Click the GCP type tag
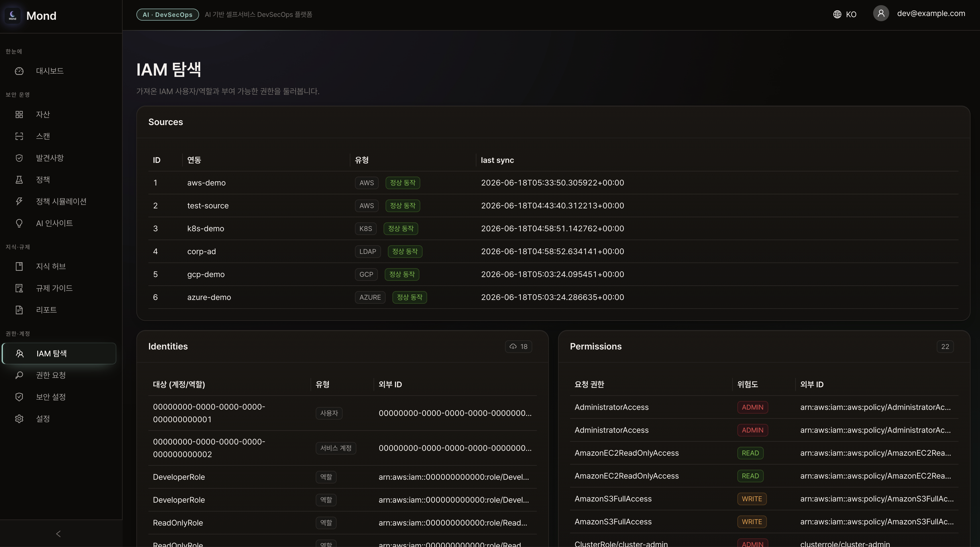This screenshot has width=980, height=547. click(366, 274)
